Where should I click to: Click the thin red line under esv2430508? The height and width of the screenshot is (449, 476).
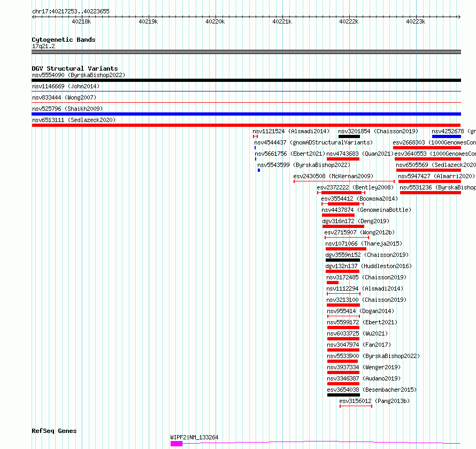(344, 181)
